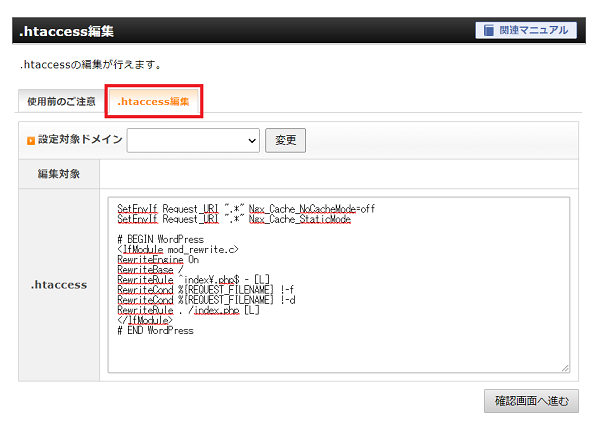The width and height of the screenshot is (600, 427).
Task: Click the 'RewriteRule . /index.php [L]' line
Action: (188, 310)
